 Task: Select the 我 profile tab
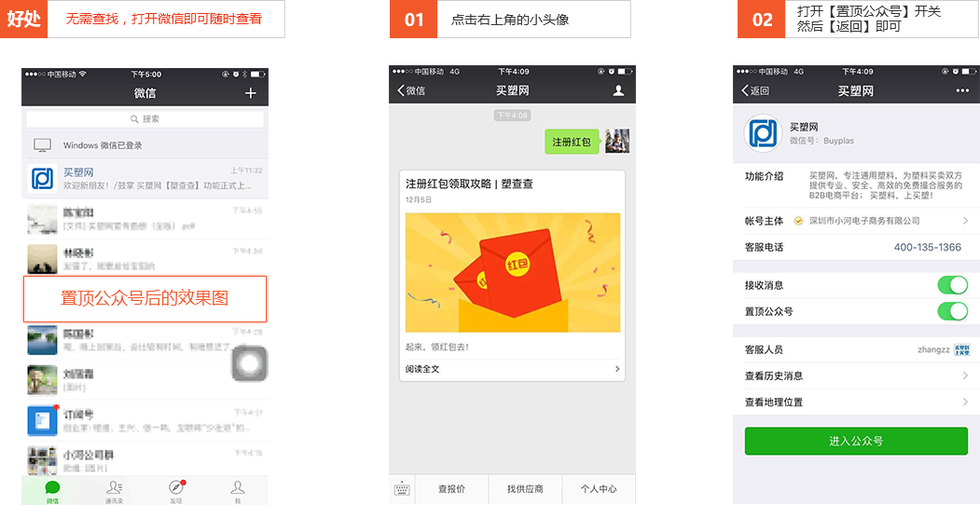coord(238,492)
